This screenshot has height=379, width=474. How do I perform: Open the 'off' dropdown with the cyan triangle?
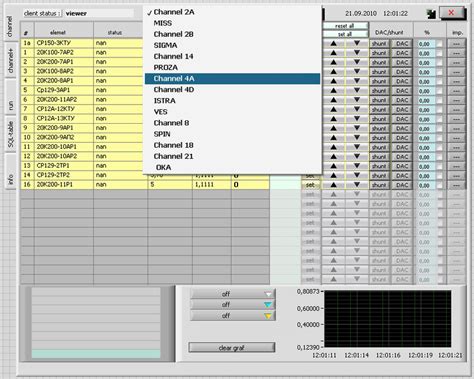click(233, 304)
